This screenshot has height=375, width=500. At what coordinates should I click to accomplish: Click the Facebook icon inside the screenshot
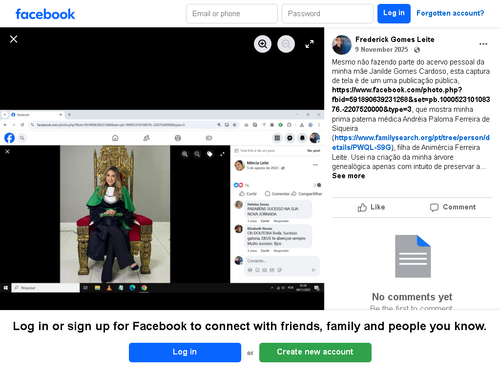point(9,138)
